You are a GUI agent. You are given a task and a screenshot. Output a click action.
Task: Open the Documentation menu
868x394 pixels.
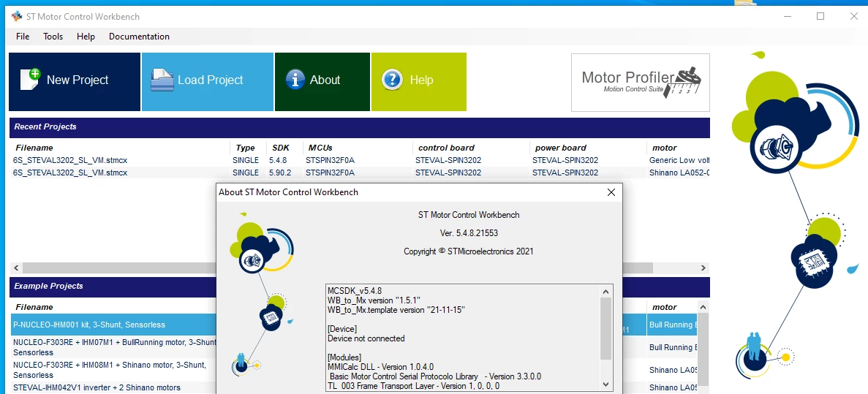click(139, 37)
